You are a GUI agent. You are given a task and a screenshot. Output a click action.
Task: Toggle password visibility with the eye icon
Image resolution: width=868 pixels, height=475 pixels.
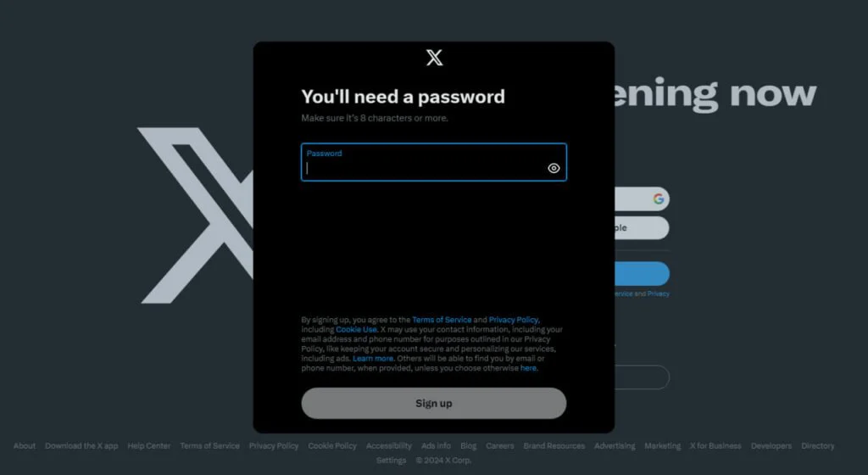tap(554, 168)
